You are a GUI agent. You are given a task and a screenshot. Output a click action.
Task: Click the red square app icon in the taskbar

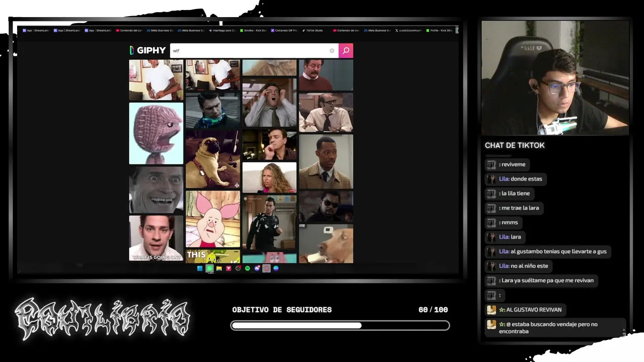click(228, 268)
